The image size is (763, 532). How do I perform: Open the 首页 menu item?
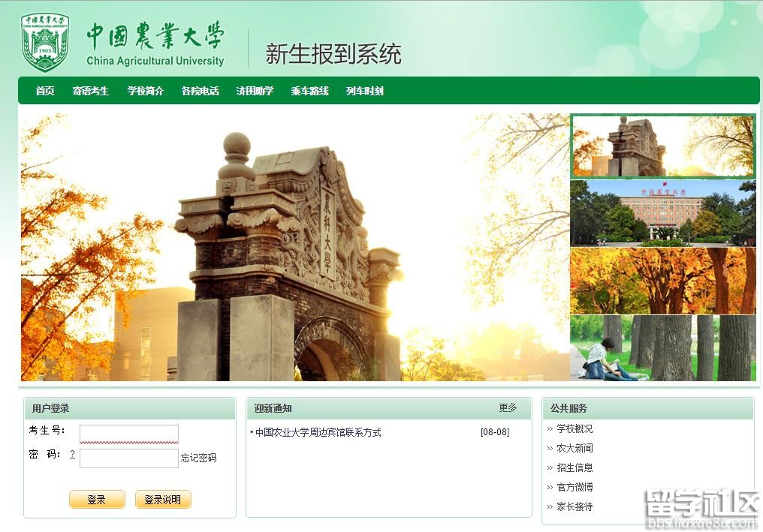tap(45, 91)
